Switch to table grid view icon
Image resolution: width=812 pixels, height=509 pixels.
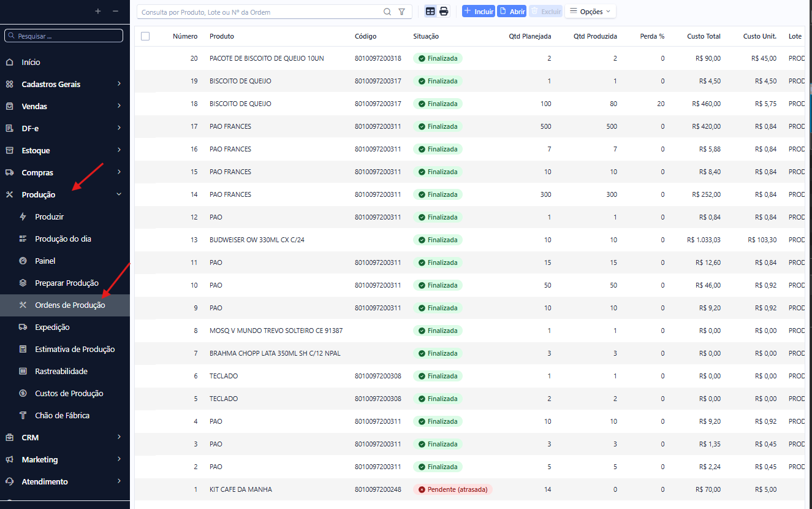click(430, 12)
